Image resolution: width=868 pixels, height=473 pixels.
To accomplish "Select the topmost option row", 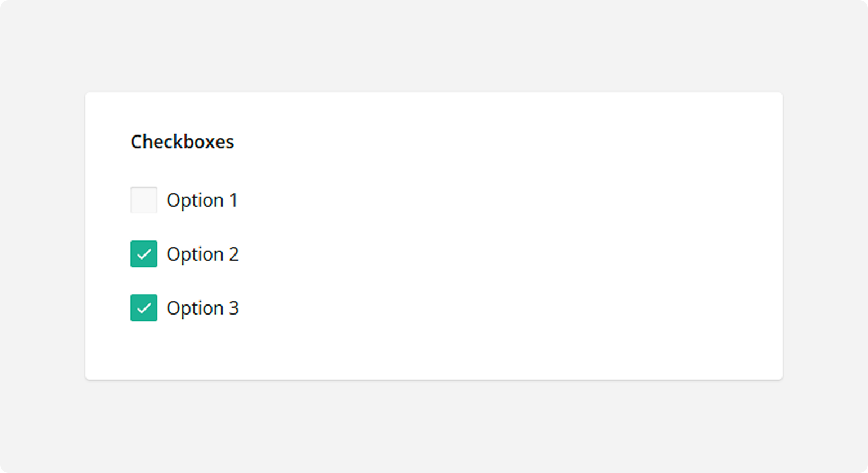I will (x=184, y=200).
